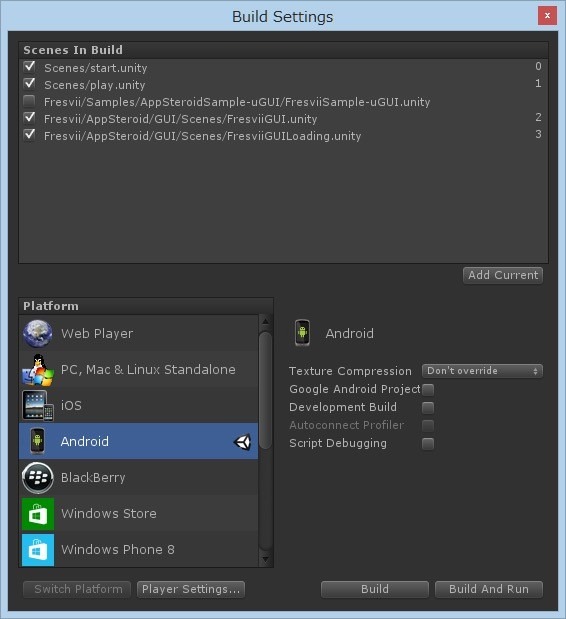The image size is (566, 619).
Task: Click the Unity logo on Android row
Action: (x=242, y=442)
